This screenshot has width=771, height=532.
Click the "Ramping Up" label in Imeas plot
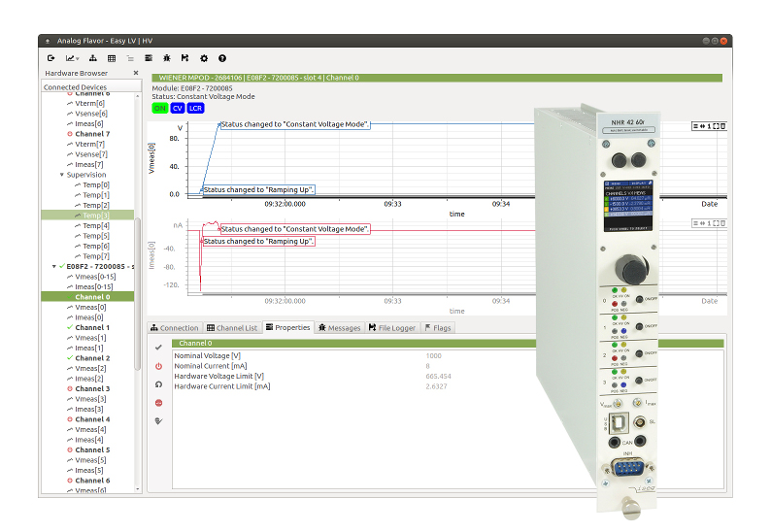[258, 242]
